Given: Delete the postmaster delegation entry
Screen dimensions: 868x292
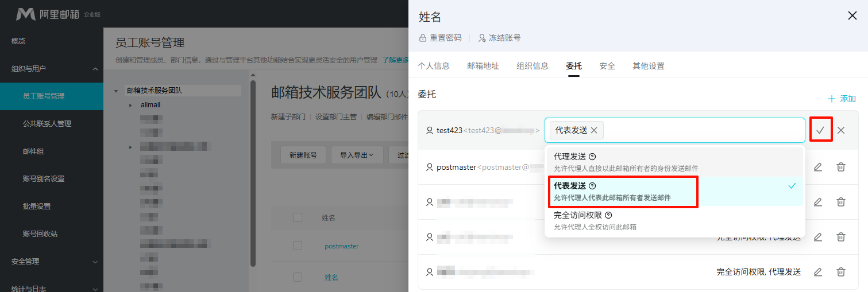Looking at the screenshot, I should (x=841, y=168).
